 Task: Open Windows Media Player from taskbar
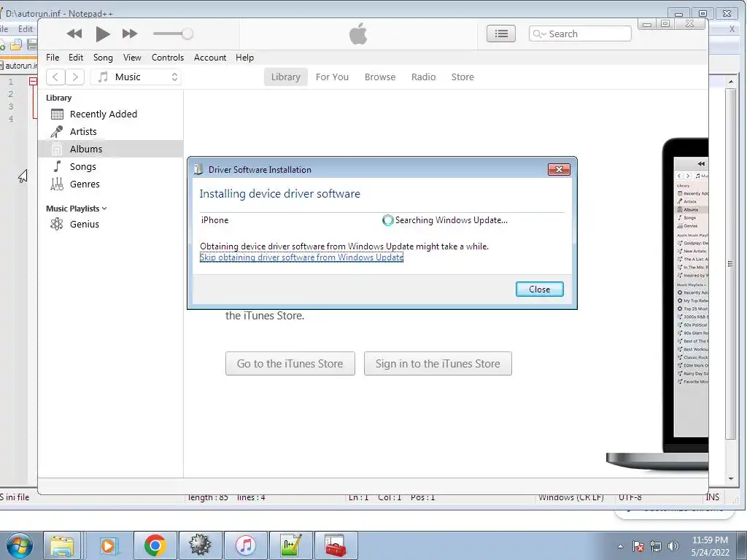[108, 545]
